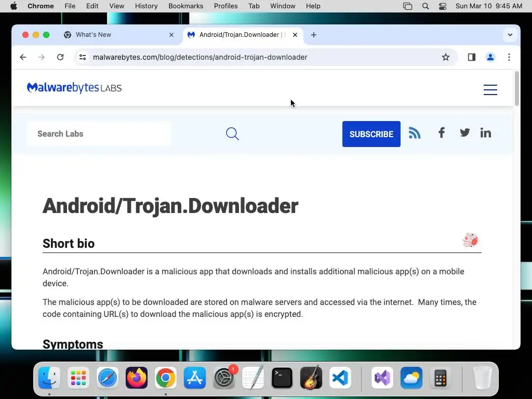The image size is (532, 399).
Task: Open the Apple menu
Action: point(14,6)
